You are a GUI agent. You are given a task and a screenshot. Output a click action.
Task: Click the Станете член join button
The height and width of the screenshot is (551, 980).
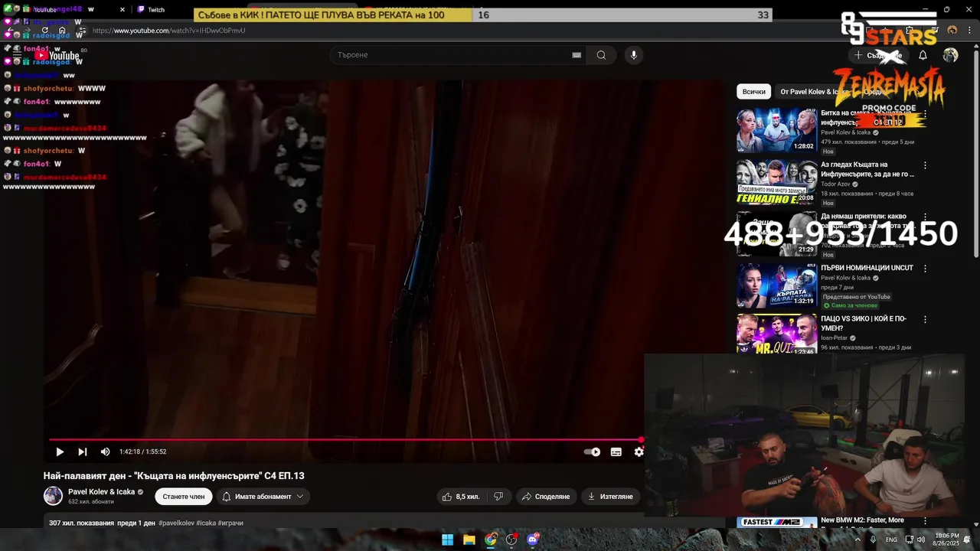click(184, 497)
